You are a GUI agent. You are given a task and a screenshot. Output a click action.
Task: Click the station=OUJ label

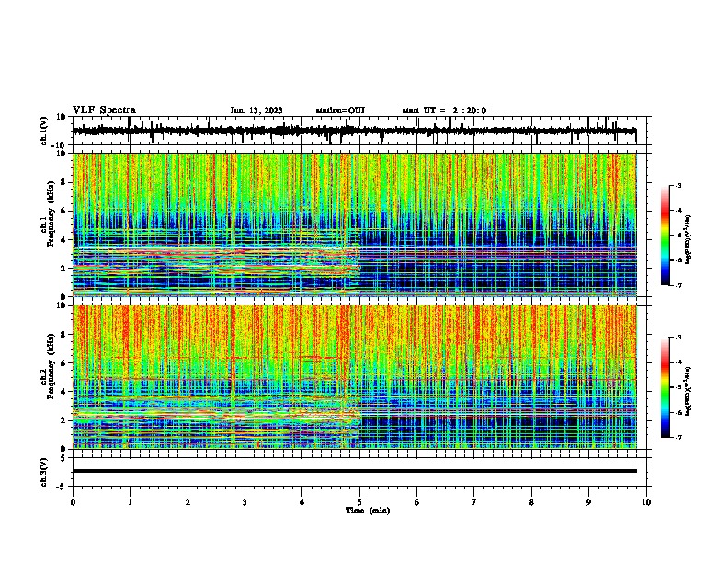tap(340, 110)
